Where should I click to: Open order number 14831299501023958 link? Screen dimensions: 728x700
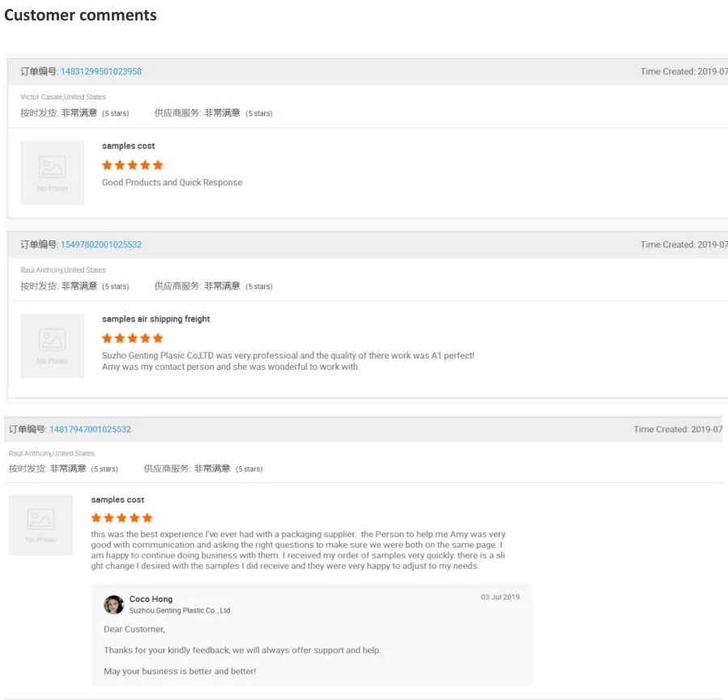pyautogui.click(x=100, y=71)
